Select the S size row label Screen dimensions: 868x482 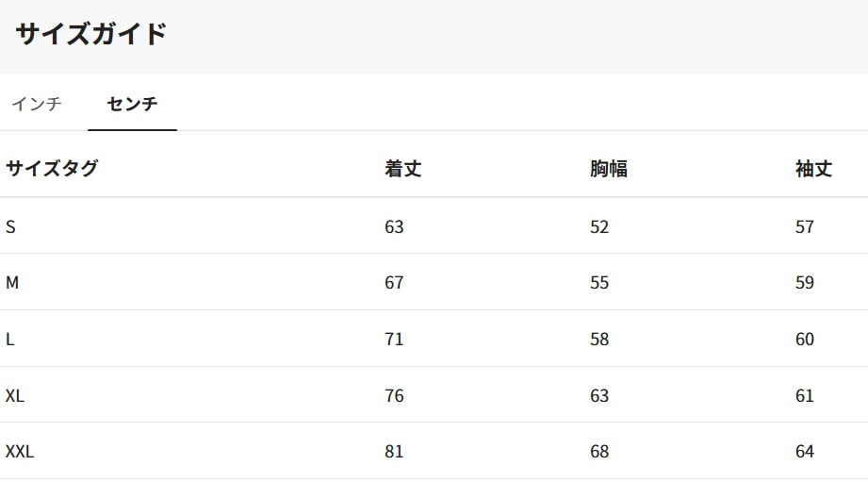click(x=10, y=226)
